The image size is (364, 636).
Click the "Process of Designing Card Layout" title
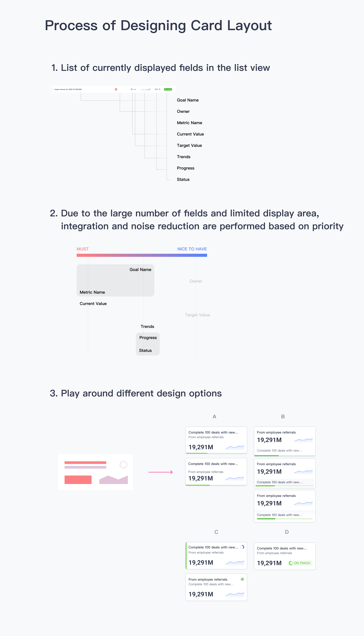coord(158,26)
